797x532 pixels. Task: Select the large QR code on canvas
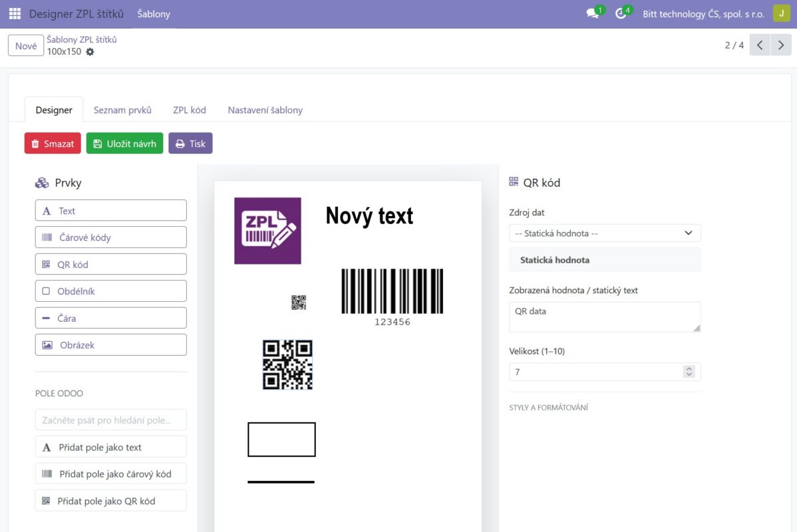pyautogui.click(x=287, y=365)
